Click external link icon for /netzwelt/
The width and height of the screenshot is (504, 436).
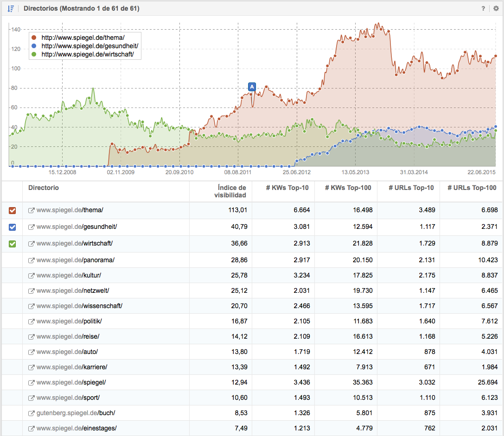(x=32, y=291)
